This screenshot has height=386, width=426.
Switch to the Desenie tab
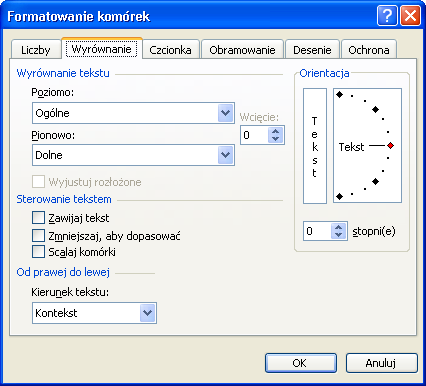pos(312,50)
